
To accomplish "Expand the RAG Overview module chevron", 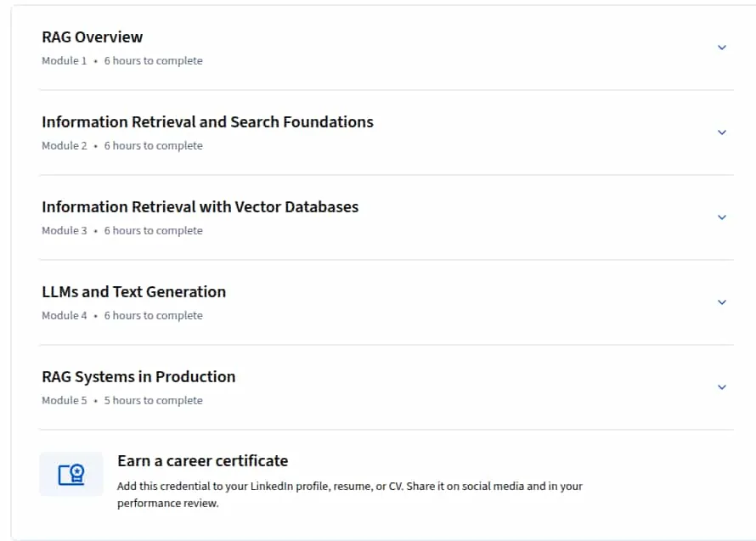I will tap(722, 48).
